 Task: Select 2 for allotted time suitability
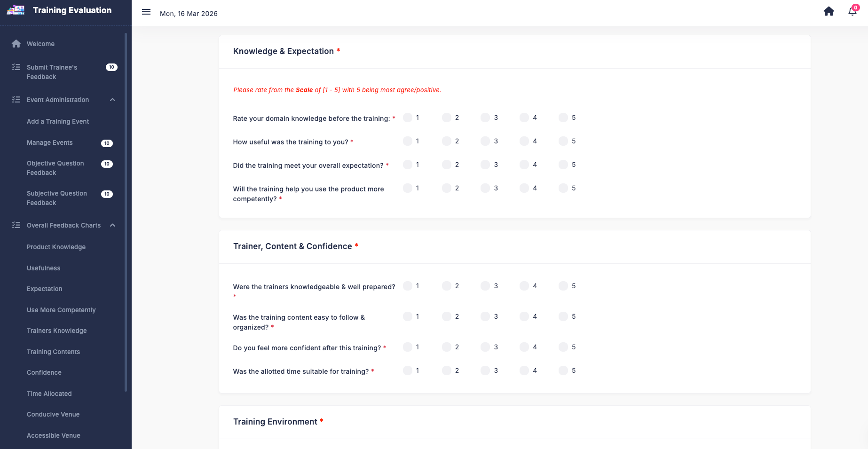point(447,370)
